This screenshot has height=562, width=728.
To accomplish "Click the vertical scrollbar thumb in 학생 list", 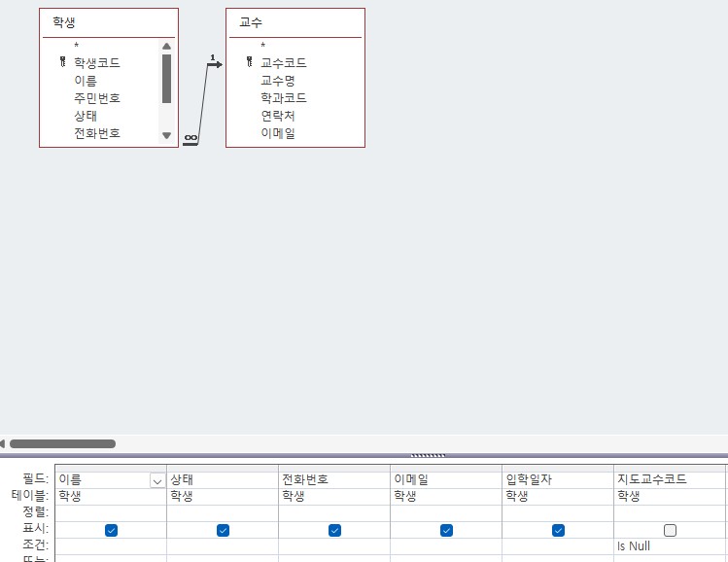I will coord(166,78).
